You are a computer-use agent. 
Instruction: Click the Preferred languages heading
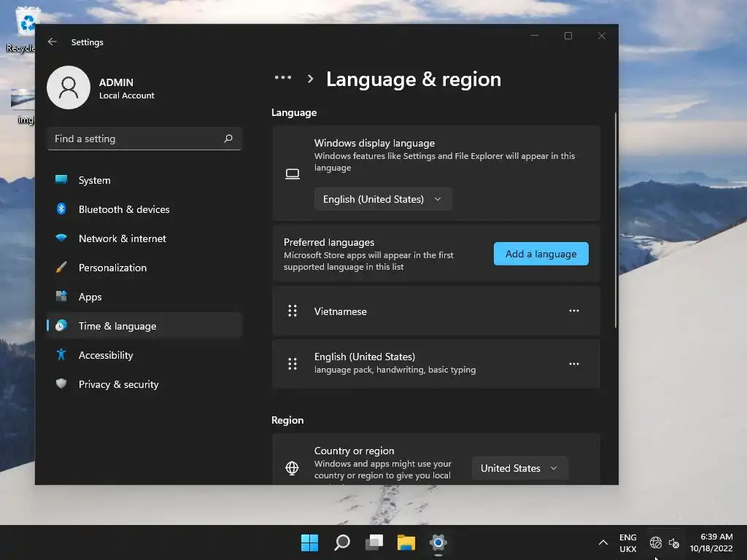click(329, 242)
